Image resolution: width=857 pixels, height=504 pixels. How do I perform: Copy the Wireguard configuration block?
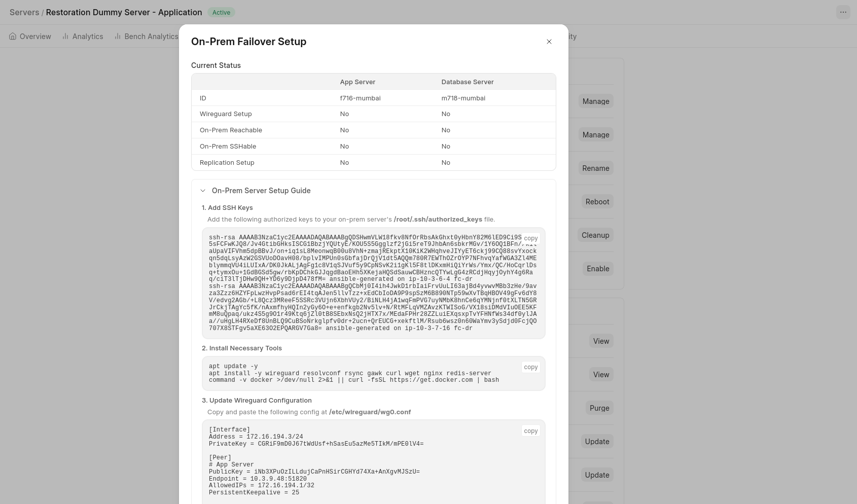(x=530, y=431)
